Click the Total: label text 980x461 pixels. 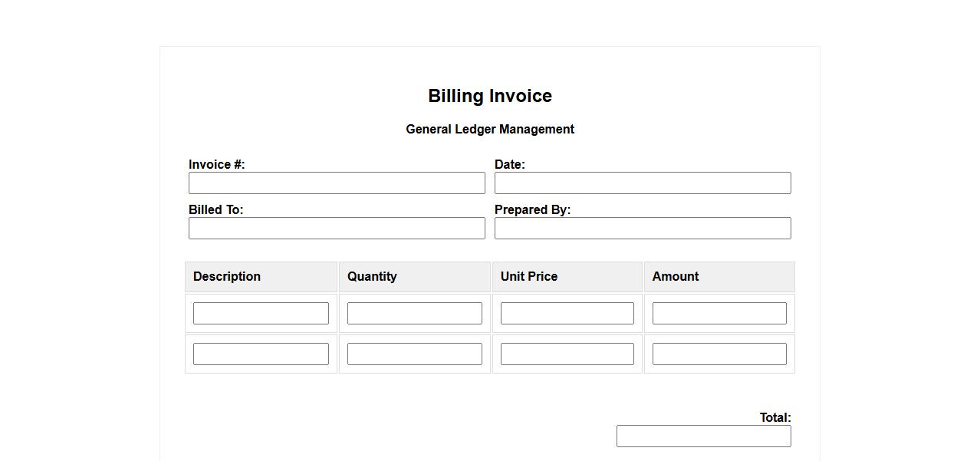point(775,417)
